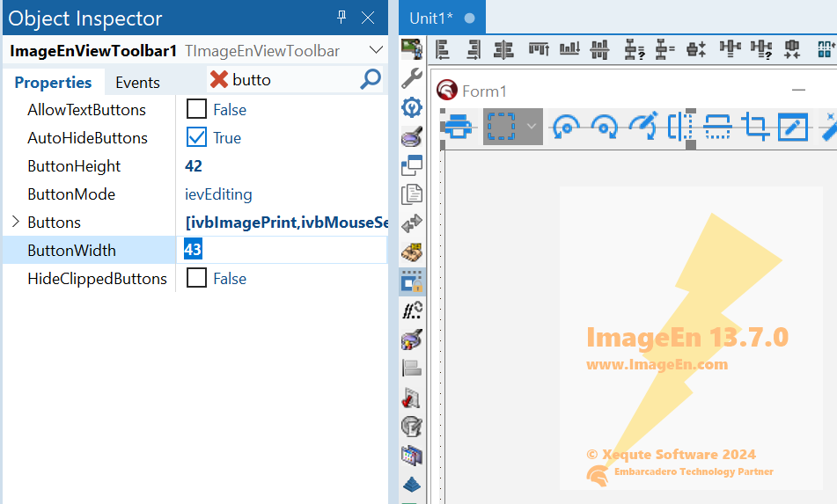This screenshot has width=837, height=504.
Task: Click the wrench sidebar icon
Action: [x=412, y=78]
